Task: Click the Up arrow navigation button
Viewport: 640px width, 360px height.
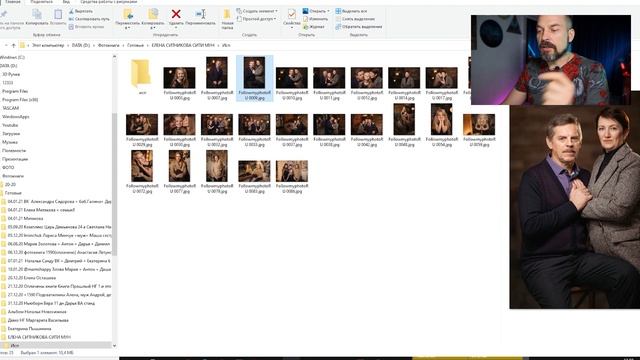Action: [x=13, y=45]
